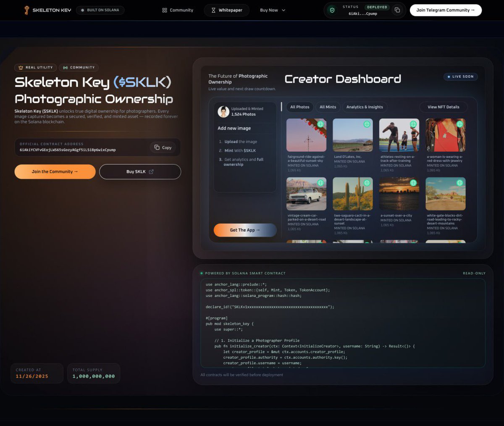Click the globe badge on fairground ride photo

coord(320,124)
